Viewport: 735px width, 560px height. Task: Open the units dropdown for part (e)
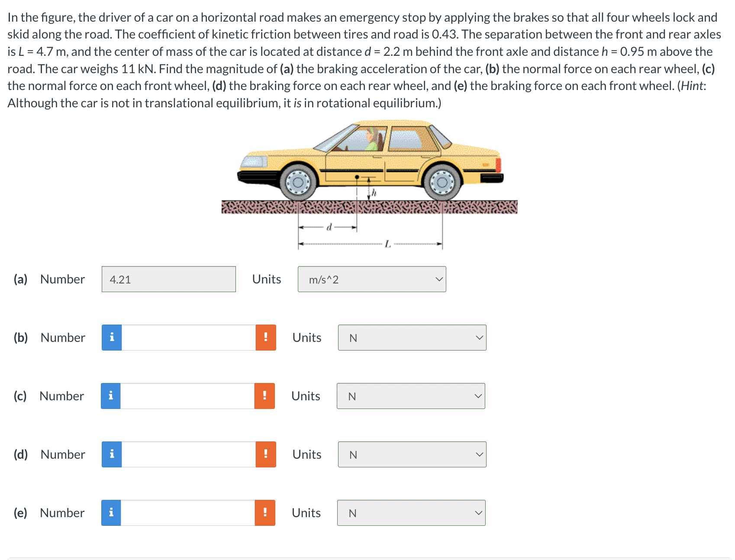[x=410, y=513]
